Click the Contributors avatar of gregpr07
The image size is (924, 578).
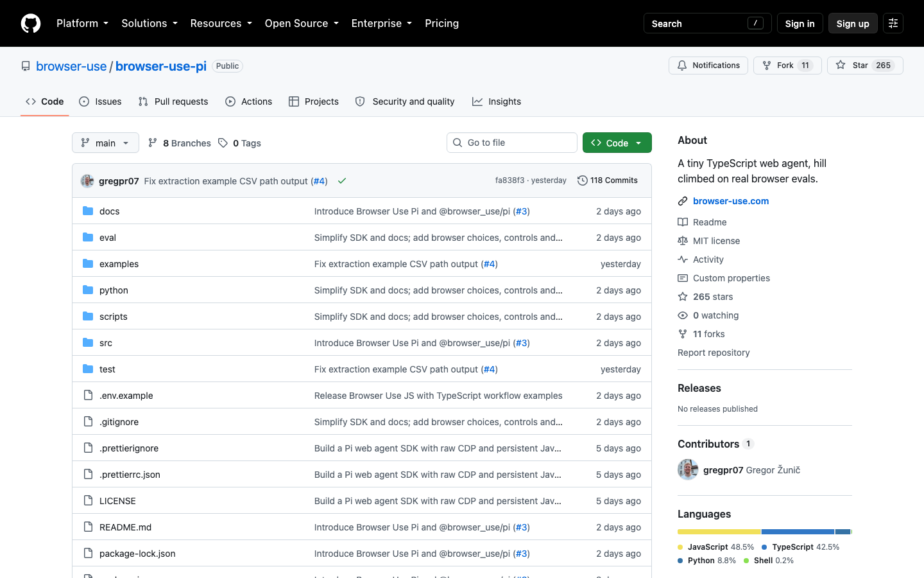tap(688, 469)
